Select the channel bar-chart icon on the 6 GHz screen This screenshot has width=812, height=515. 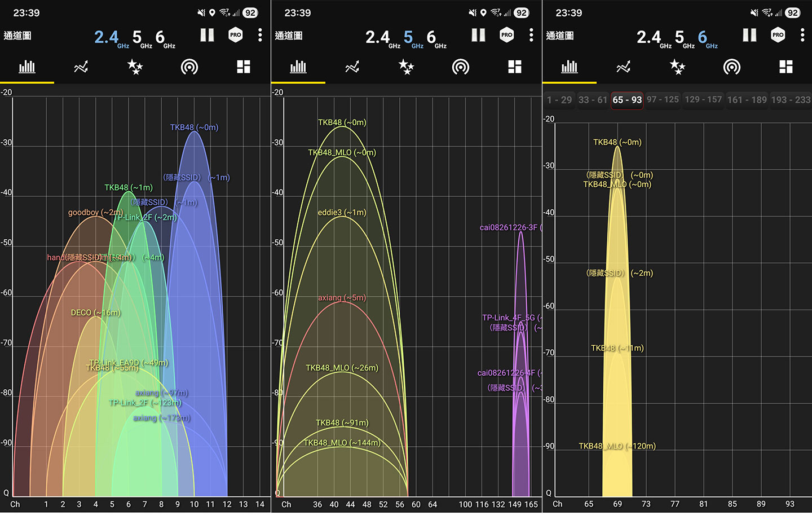[569, 68]
